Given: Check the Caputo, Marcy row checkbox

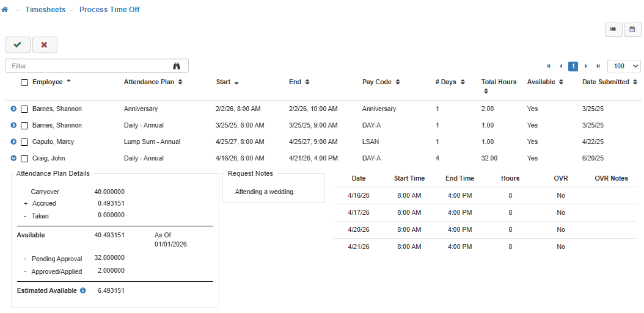Looking at the screenshot, I should pos(24,142).
